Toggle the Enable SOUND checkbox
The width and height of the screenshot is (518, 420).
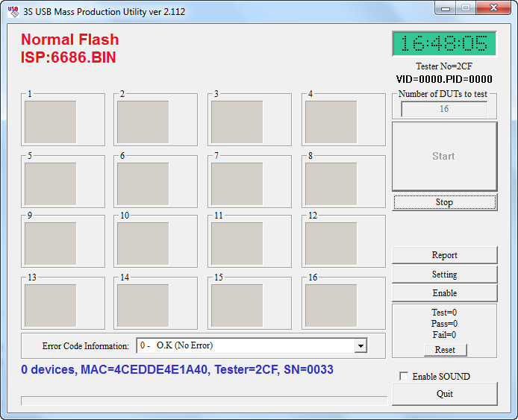pos(404,376)
